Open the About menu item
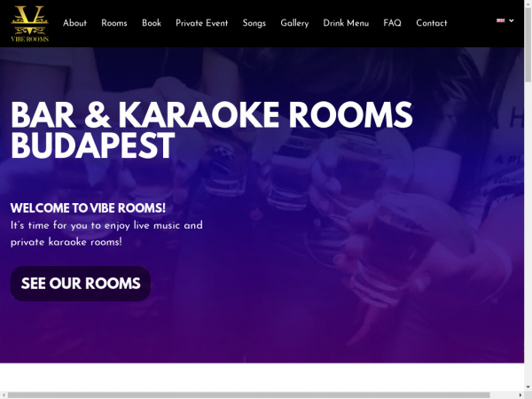 tap(74, 23)
